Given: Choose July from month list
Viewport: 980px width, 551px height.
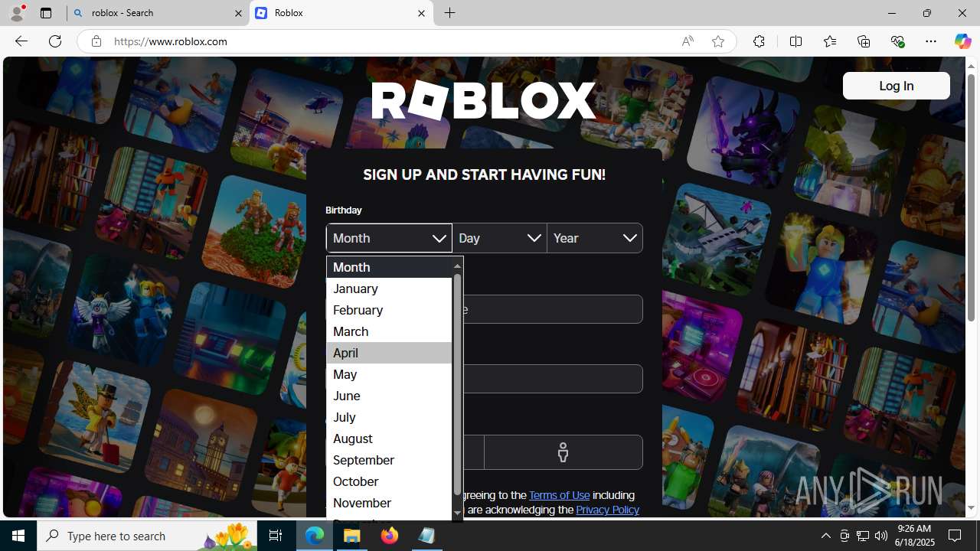Looking at the screenshot, I should 389,417.
